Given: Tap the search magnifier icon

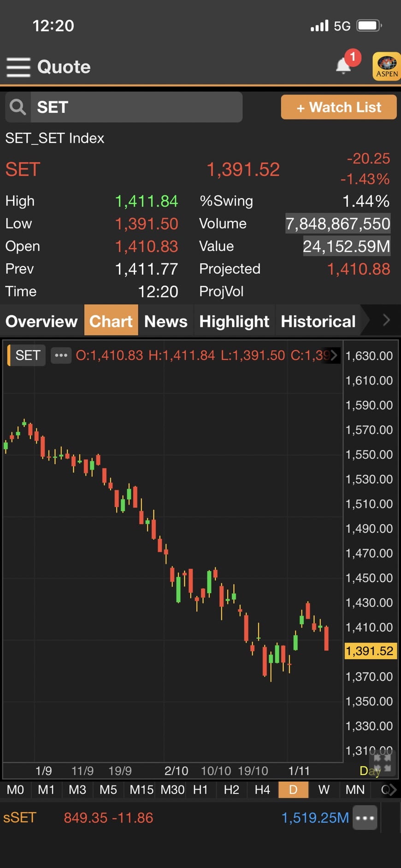Looking at the screenshot, I should tap(18, 107).
